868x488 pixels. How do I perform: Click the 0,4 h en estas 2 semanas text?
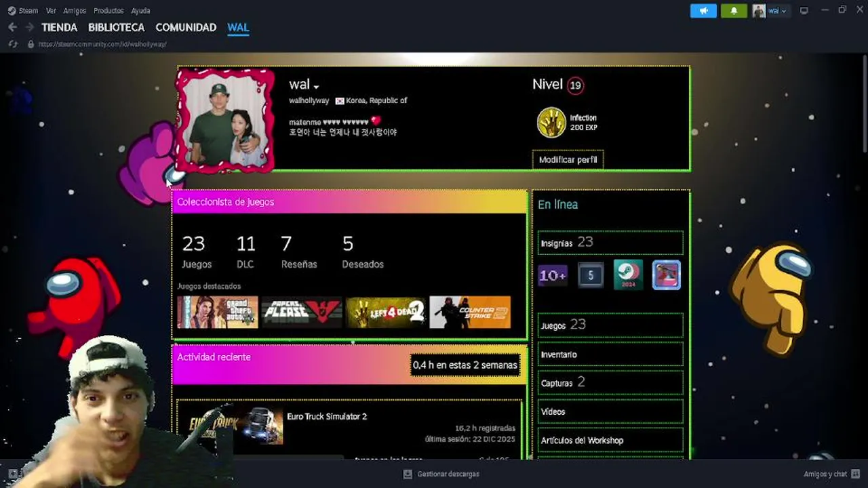pos(465,365)
